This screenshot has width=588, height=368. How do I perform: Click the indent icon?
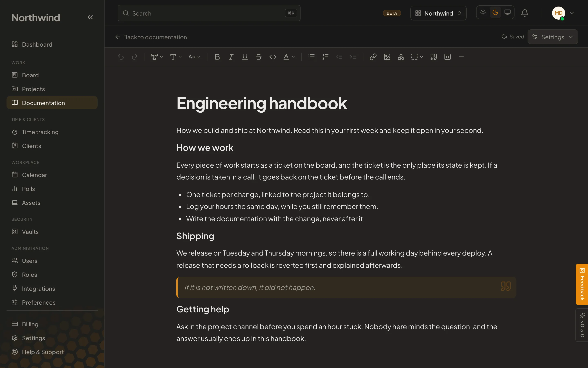(353, 57)
